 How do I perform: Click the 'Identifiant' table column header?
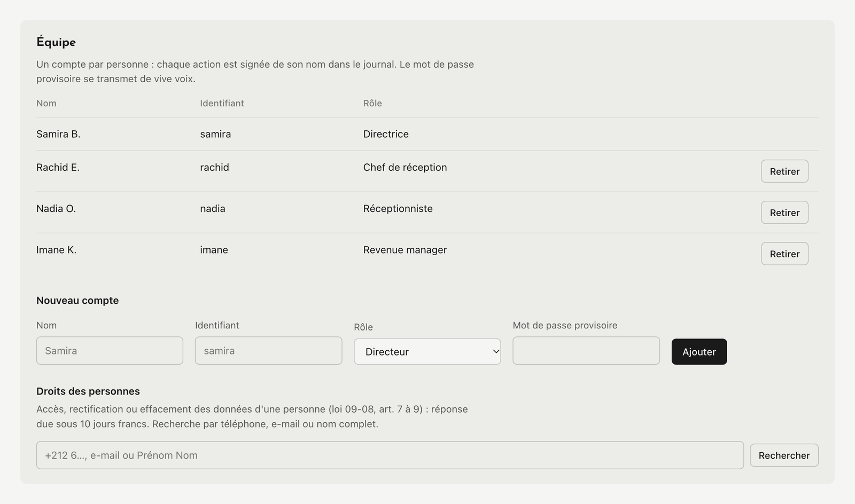222,103
